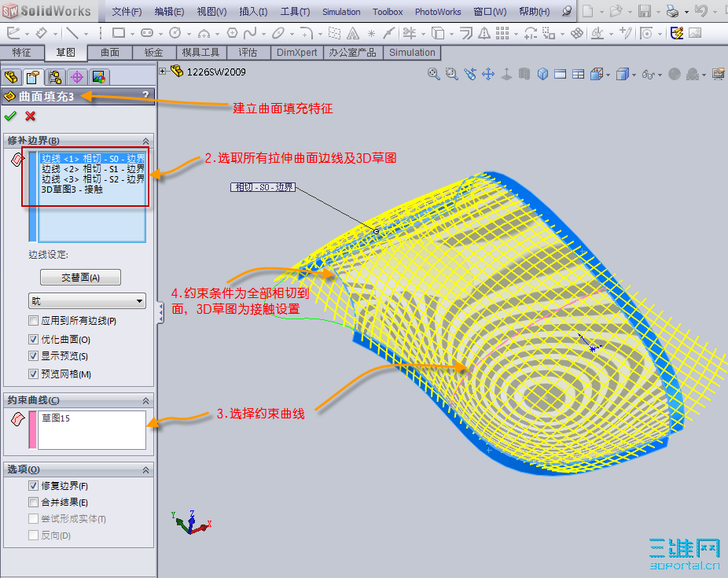Switch to the 钣金 Sheet Metal tab
This screenshot has width=728, height=578.
tap(153, 53)
